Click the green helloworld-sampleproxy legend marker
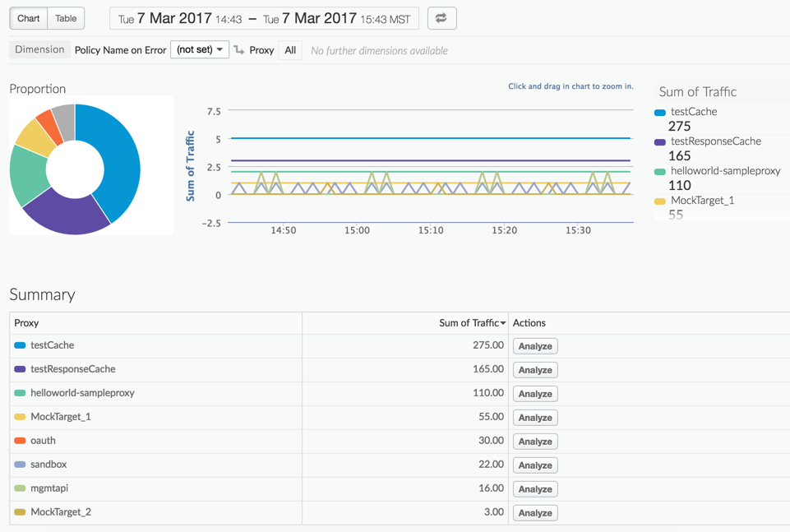 [658, 172]
